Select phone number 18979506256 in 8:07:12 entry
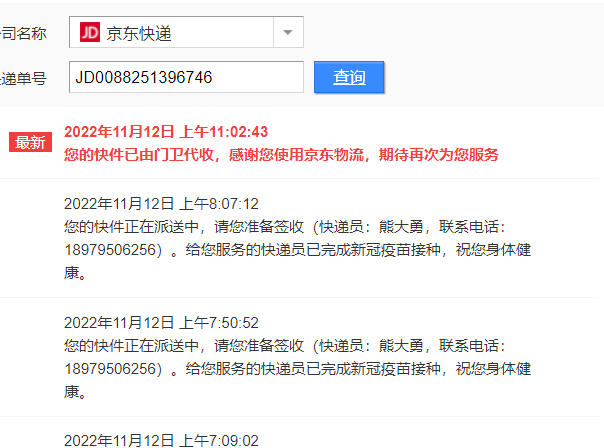Screen dimensions: 604x448 [x=110, y=250]
